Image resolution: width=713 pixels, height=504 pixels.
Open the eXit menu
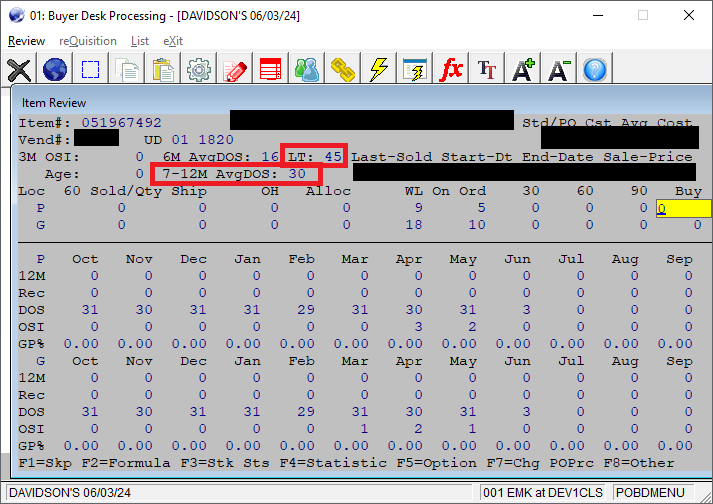coord(173,41)
